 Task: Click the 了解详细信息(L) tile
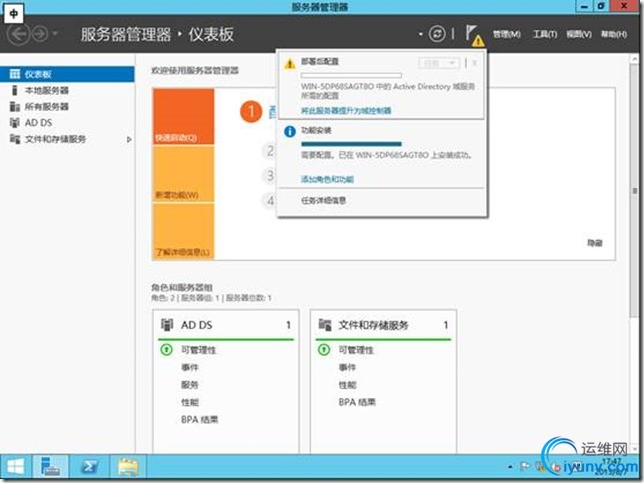click(183, 231)
